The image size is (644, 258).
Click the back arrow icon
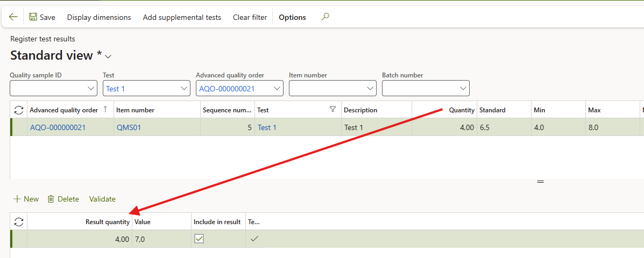13,17
